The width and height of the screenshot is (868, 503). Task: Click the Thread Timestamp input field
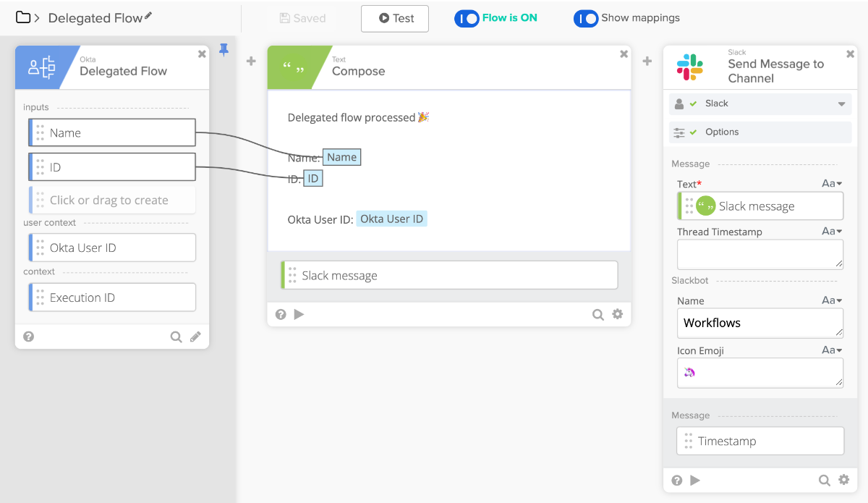(759, 255)
